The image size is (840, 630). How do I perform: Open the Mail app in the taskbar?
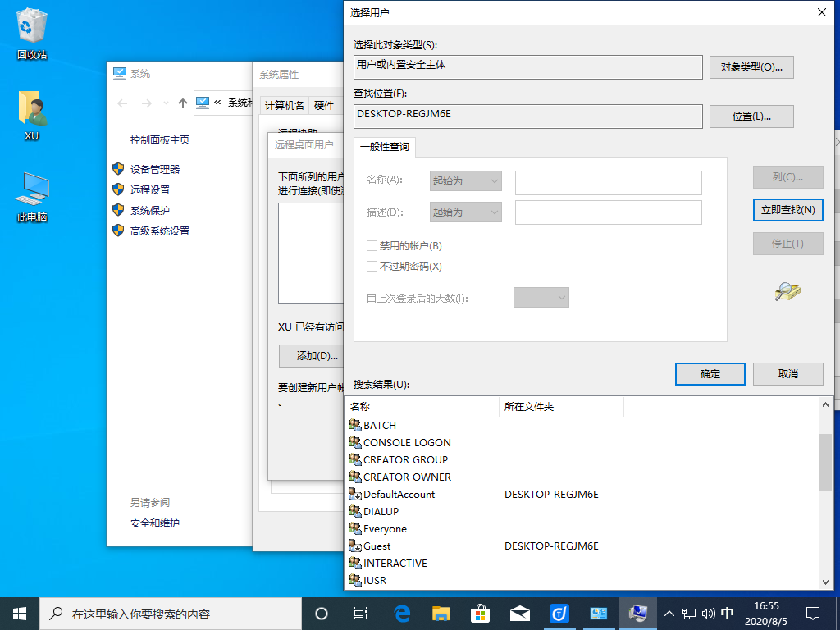tap(520, 613)
